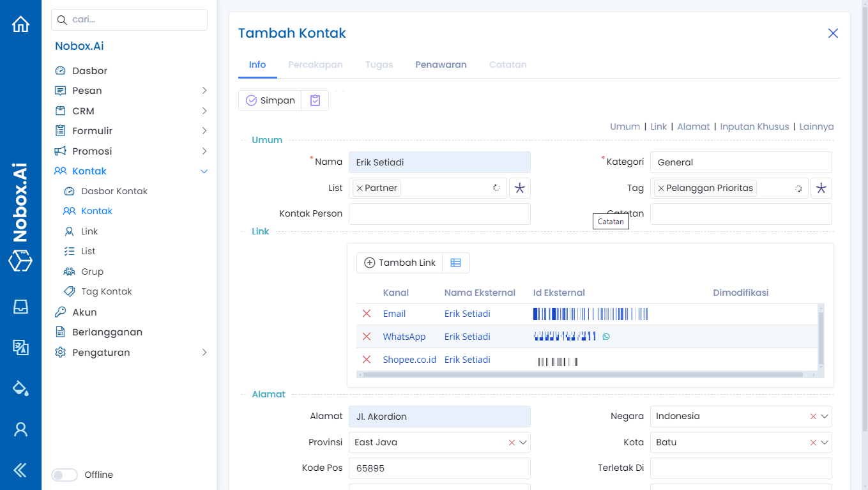Image resolution: width=868 pixels, height=490 pixels.
Task: Click the Home icon at sidebar top
Action: coord(21,23)
